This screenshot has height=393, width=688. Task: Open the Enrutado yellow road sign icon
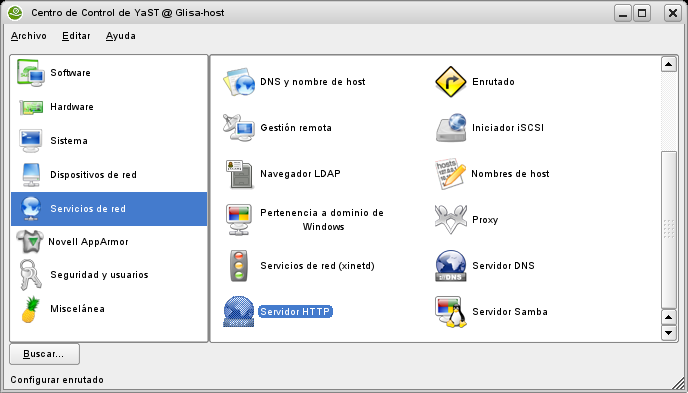pyautogui.click(x=451, y=82)
